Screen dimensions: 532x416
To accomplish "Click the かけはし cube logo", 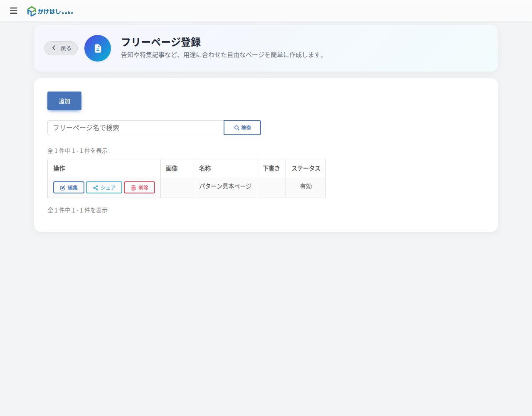I will pos(50,11).
